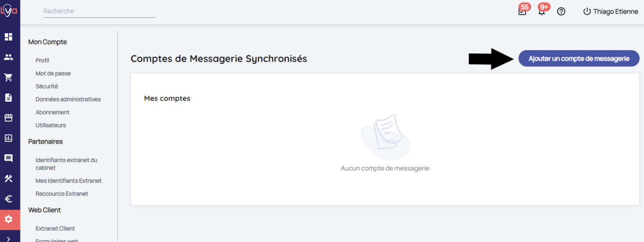Click the tools wrench sidebar icon
This screenshot has height=242, width=644.
point(8,178)
